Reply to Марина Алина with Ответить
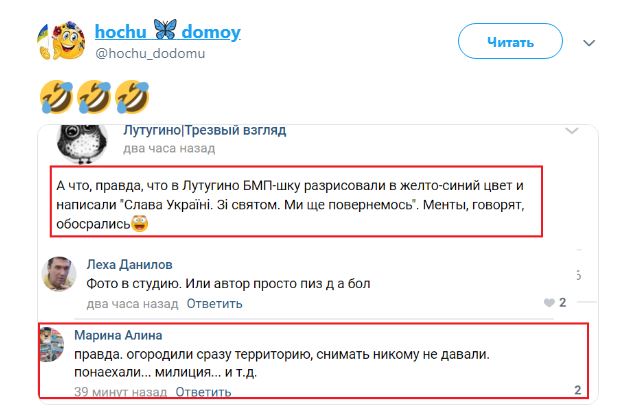This screenshot has height=416, width=621. tap(203, 392)
